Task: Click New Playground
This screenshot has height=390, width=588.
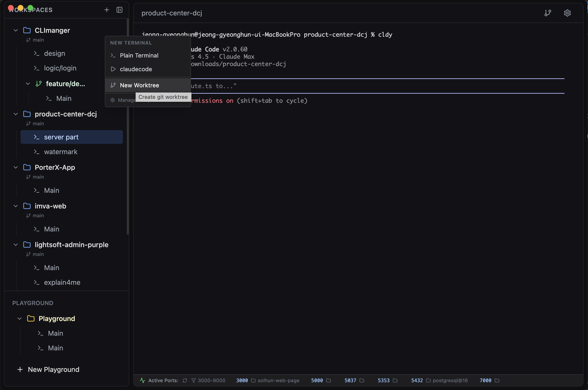Action: point(54,370)
